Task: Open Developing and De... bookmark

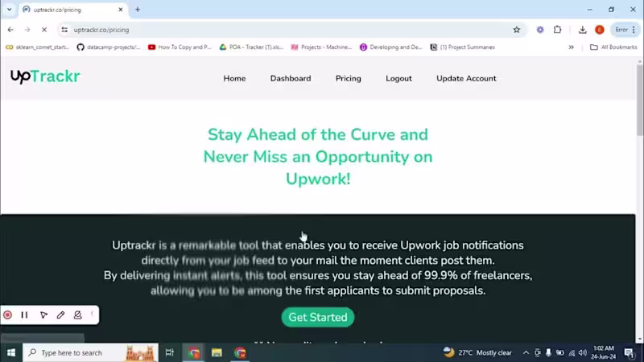Action: point(391,47)
